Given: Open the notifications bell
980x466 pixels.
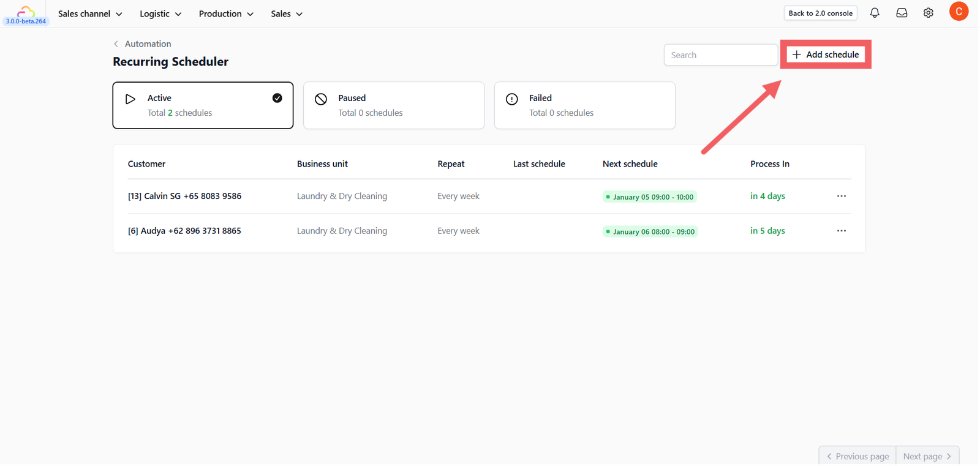Looking at the screenshot, I should (875, 13).
